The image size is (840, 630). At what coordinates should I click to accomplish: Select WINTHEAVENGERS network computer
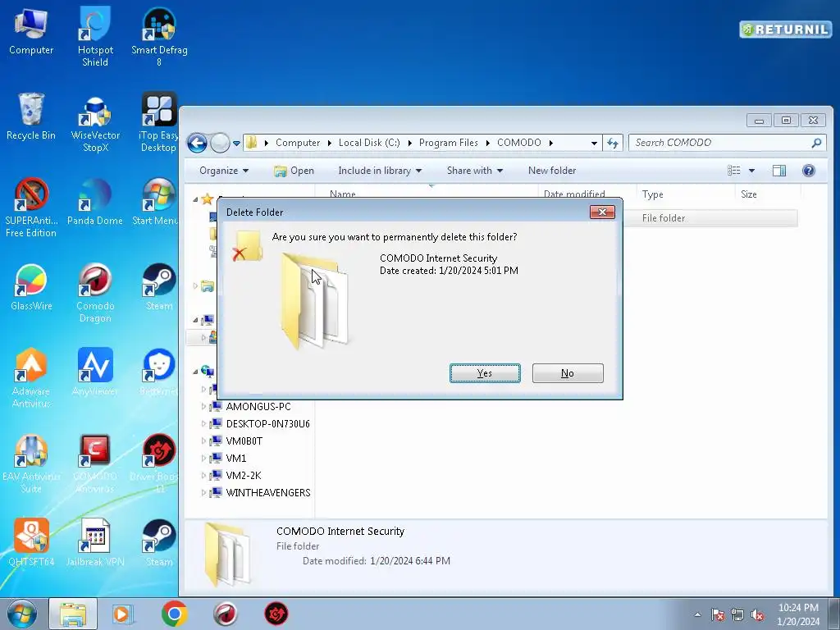[268, 492]
